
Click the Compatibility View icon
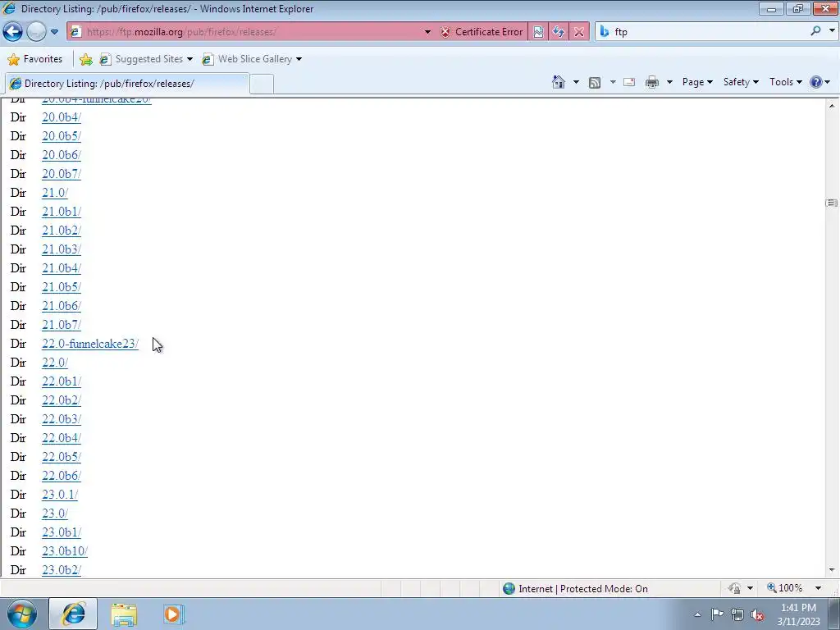(x=538, y=32)
